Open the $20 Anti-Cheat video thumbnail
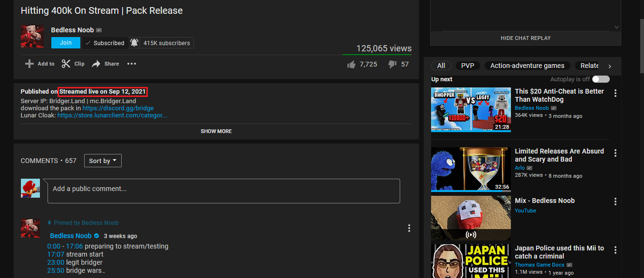644x278 pixels. click(x=471, y=109)
